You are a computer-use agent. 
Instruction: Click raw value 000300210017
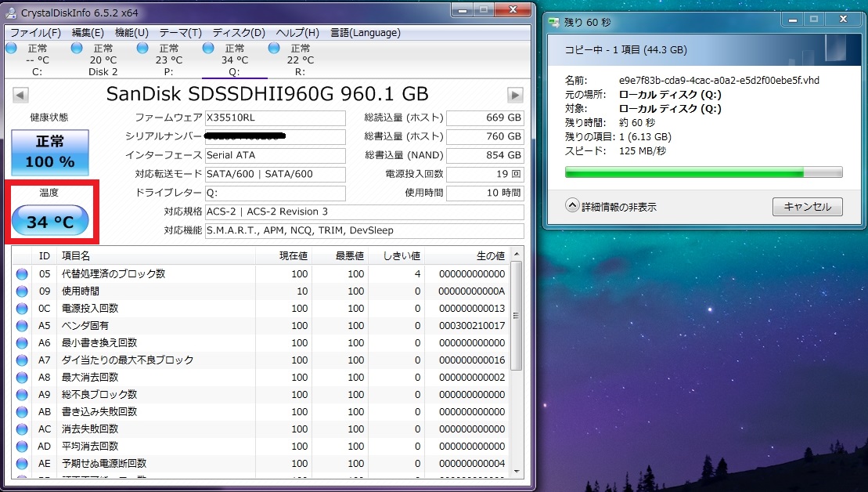(472, 326)
